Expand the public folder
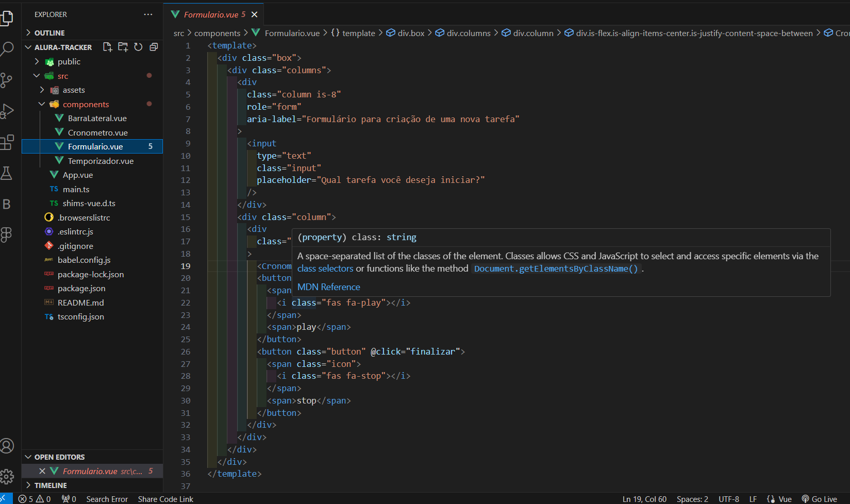This screenshot has height=504, width=850. (x=92, y=61)
